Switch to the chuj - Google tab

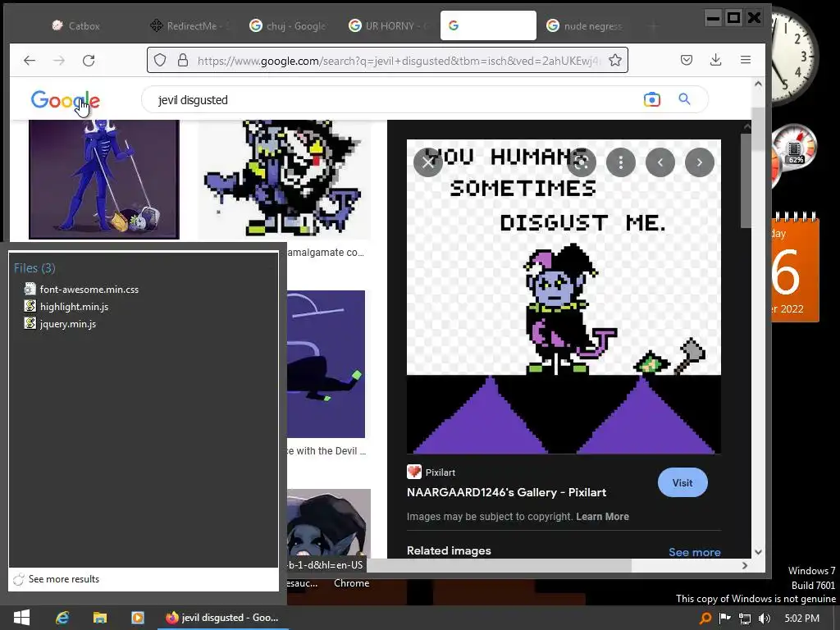tap(288, 25)
